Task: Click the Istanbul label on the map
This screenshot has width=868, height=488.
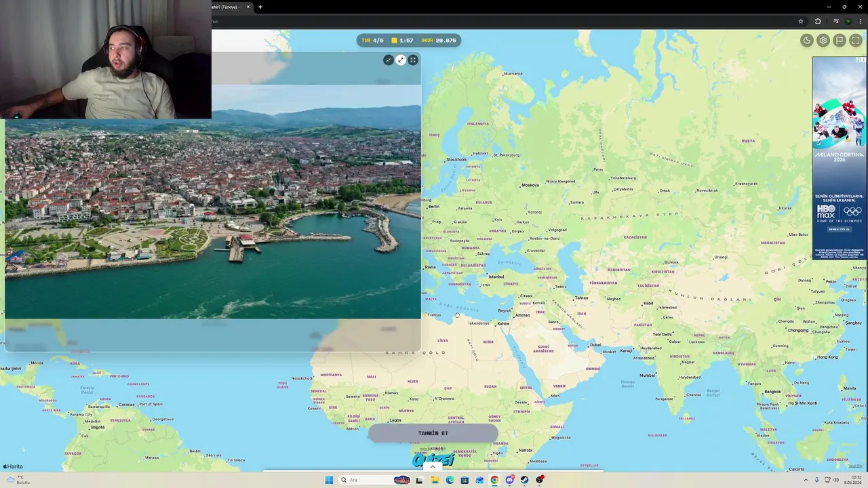Action: pyautogui.click(x=496, y=277)
